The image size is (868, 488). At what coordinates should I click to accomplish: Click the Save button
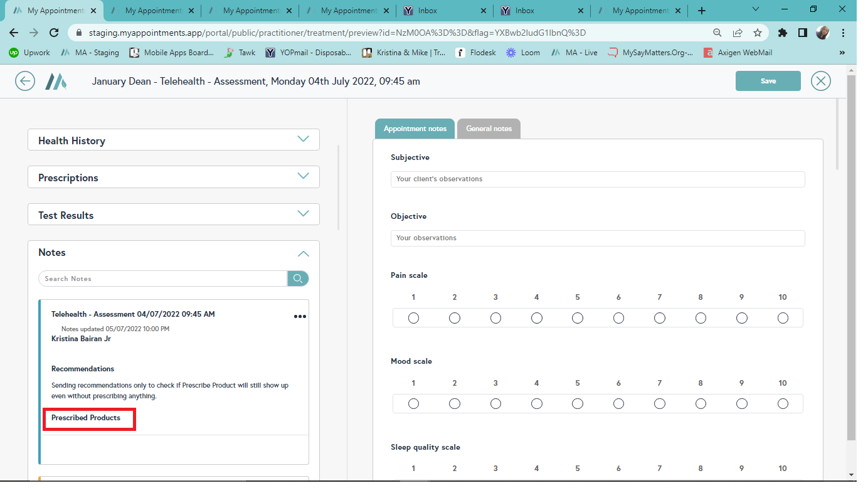pos(768,81)
